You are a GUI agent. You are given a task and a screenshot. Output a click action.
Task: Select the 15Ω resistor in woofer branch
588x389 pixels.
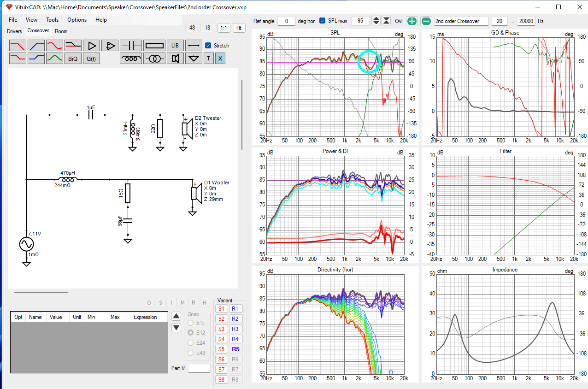coord(128,193)
